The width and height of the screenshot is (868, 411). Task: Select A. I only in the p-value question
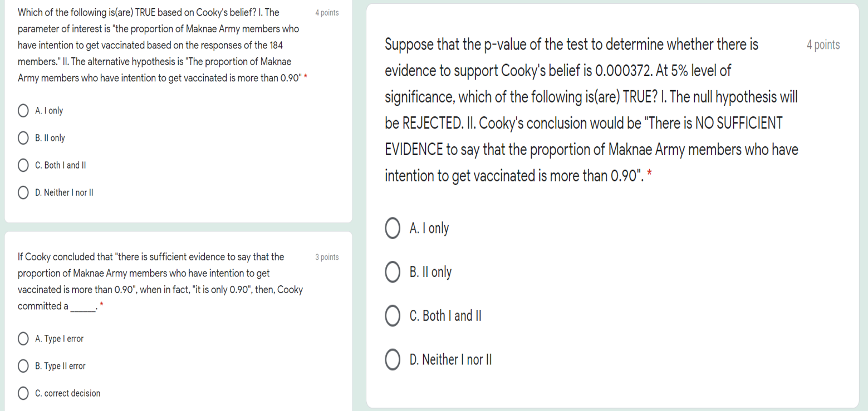(x=392, y=228)
